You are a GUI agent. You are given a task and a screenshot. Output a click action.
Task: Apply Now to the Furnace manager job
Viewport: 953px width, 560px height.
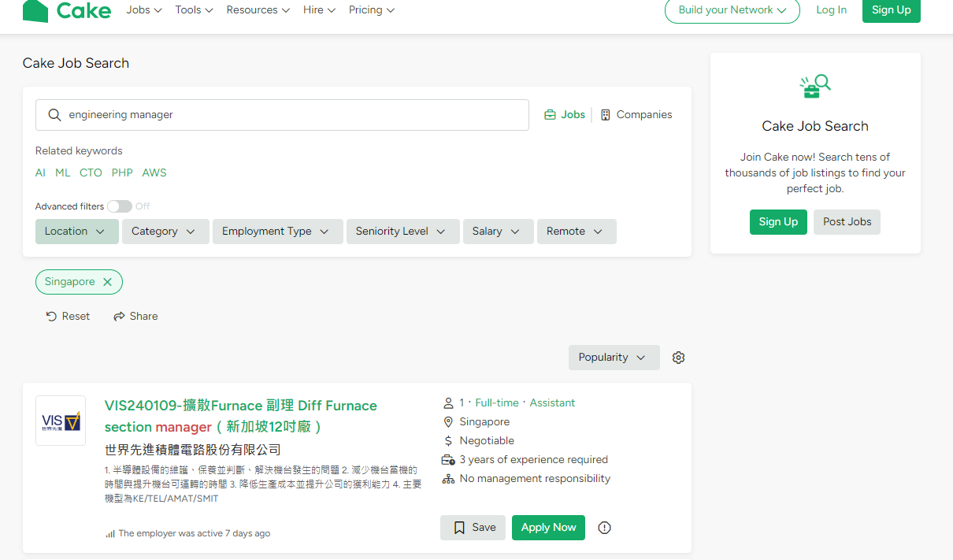pos(548,528)
